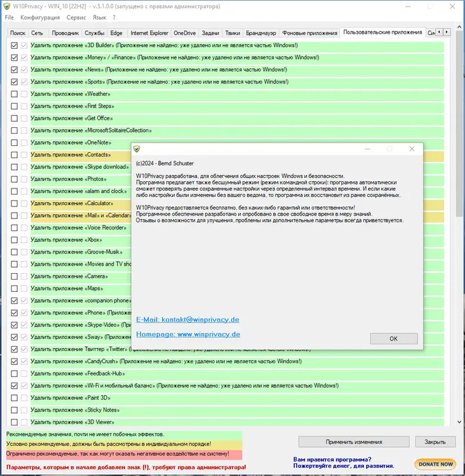The image size is (465, 476).
Task: Close the About dialog with the X
Action: click(411, 149)
